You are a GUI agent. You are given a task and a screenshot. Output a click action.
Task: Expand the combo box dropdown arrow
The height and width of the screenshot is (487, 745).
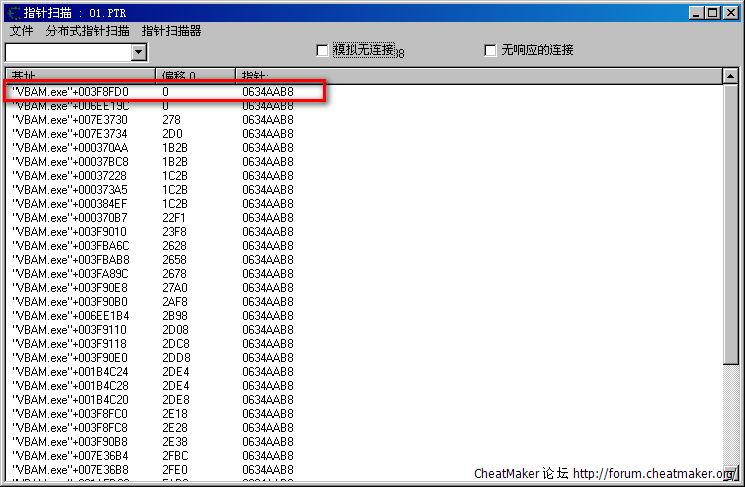point(138,52)
